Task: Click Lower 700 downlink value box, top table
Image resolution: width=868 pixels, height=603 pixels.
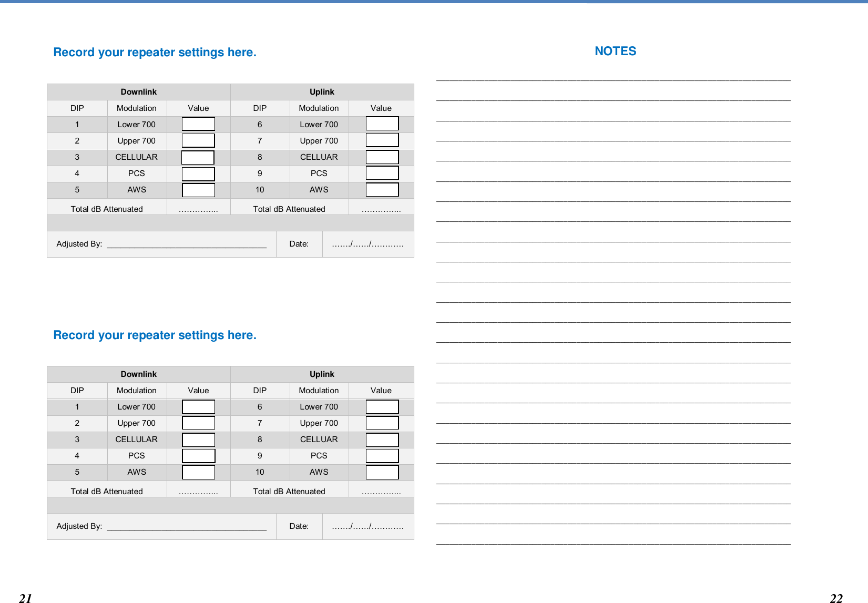Action: (198, 124)
